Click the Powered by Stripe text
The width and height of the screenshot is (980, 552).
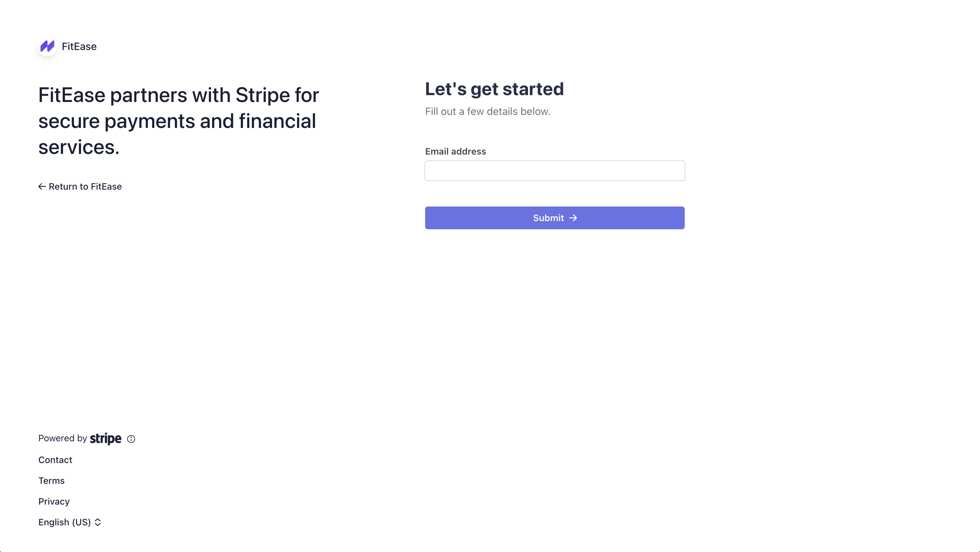[62, 438]
